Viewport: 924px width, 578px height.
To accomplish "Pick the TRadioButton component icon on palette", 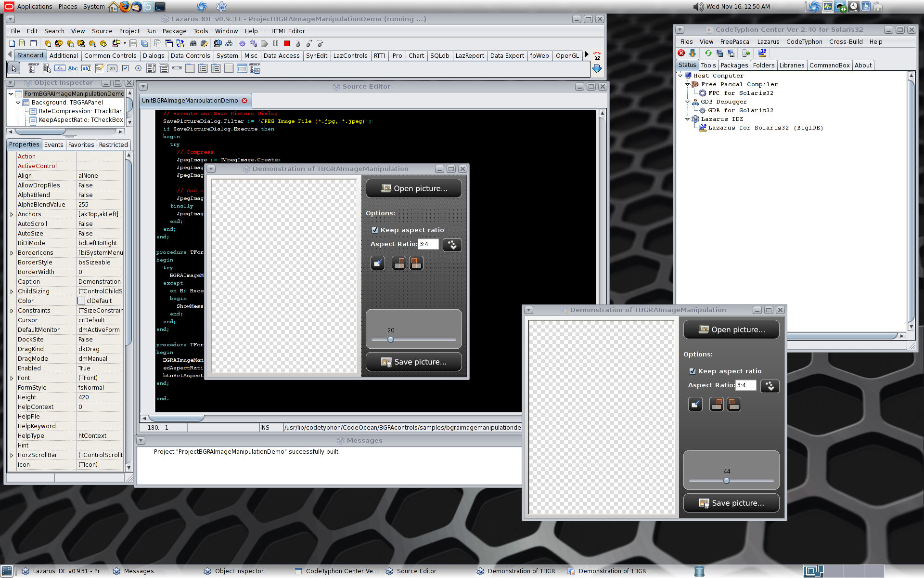I will (x=138, y=68).
